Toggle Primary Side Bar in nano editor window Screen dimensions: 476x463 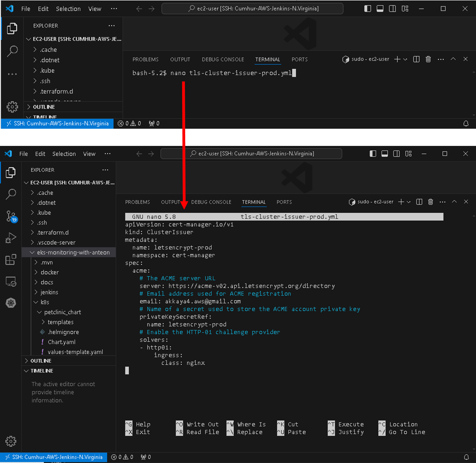click(x=373, y=154)
